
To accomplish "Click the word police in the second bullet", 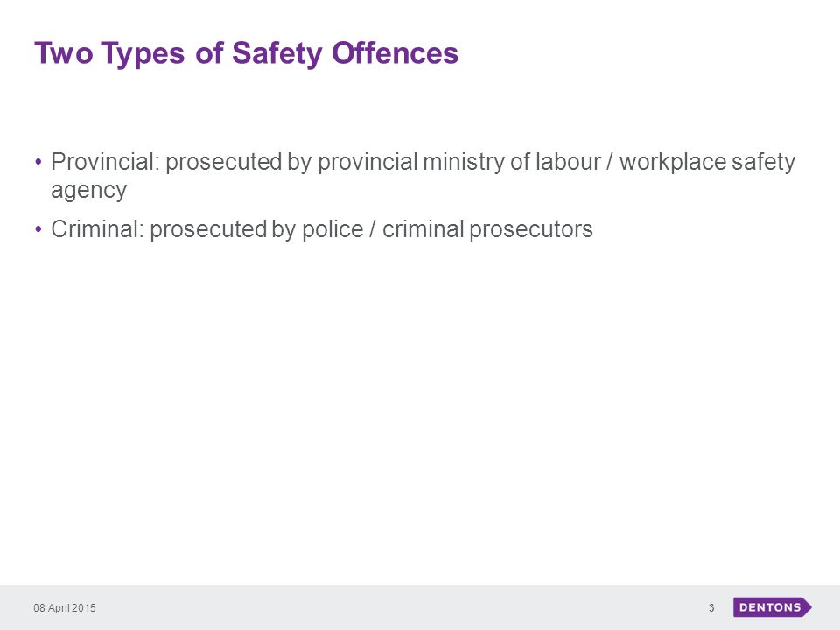I will (x=332, y=229).
